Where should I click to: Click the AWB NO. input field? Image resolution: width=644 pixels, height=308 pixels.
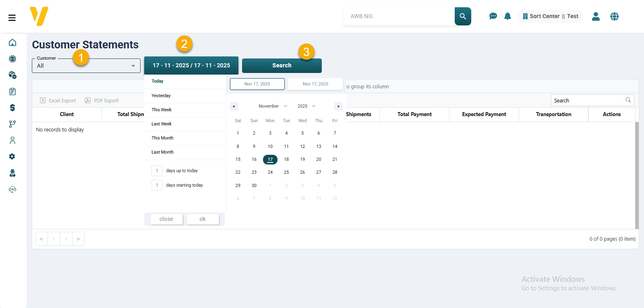pyautogui.click(x=399, y=16)
